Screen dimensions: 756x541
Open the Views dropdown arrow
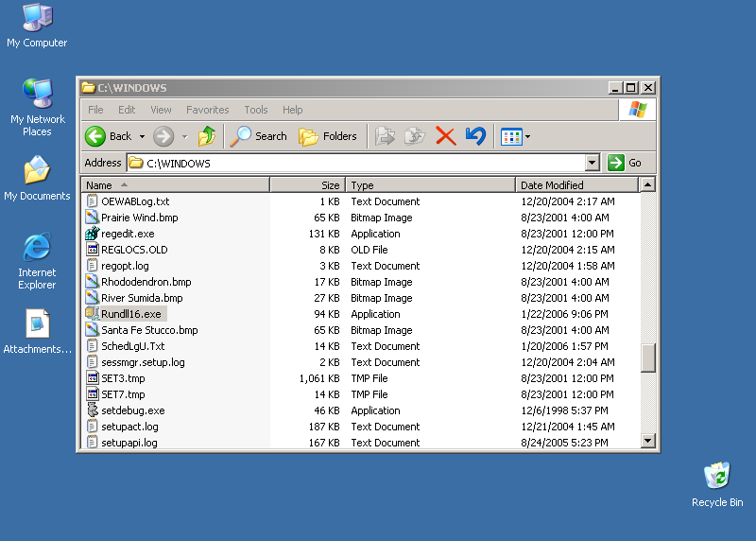[528, 137]
